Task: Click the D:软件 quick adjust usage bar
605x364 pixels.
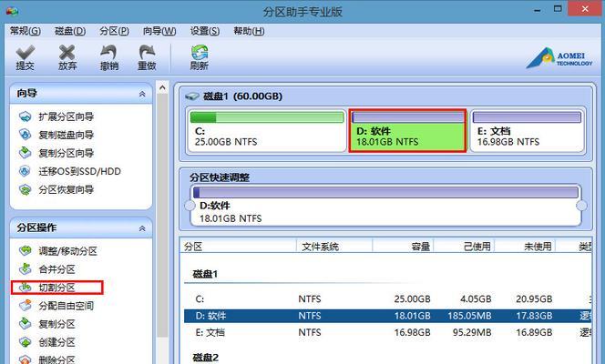Action: 385,192
